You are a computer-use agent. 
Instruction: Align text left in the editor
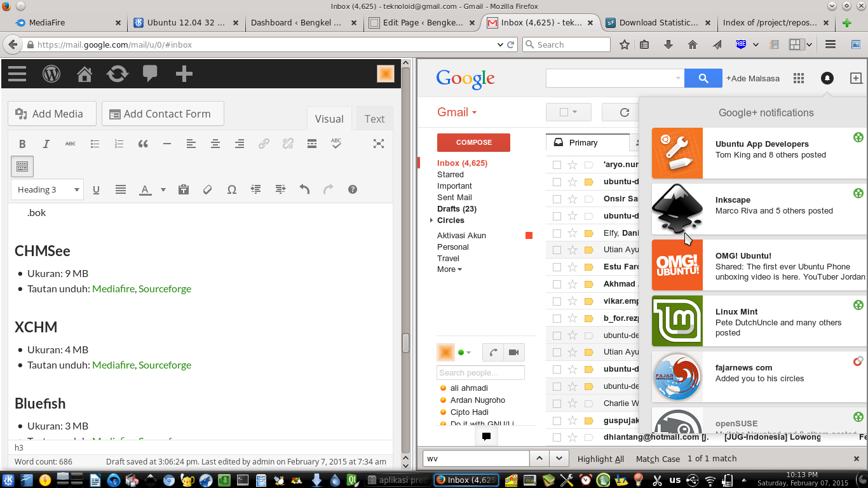[191, 144]
